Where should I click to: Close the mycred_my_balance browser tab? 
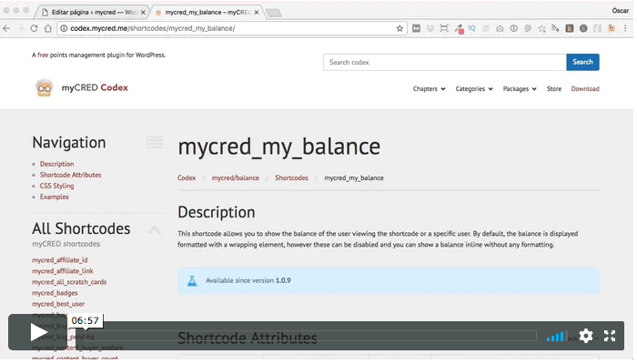[257, 13]
